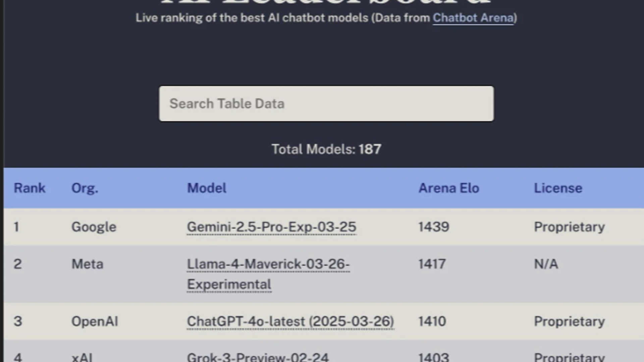
Task: Sort the table by the Org. column header
Action: tap(85, 188)
